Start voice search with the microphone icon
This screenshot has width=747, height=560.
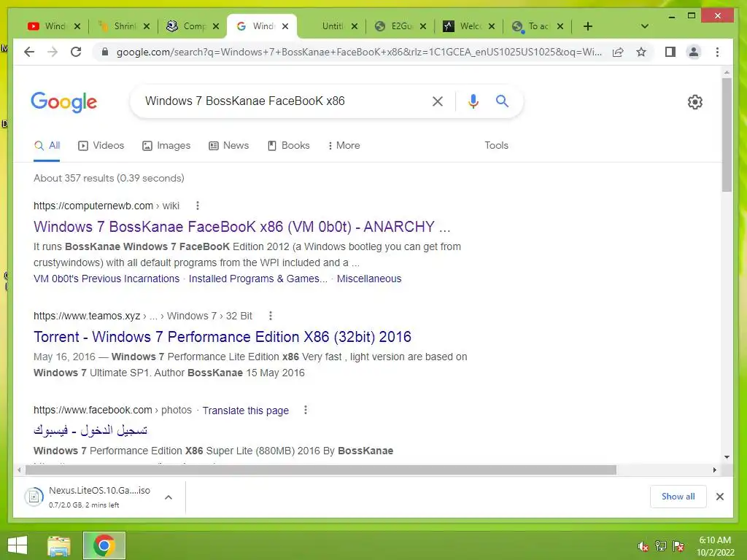pyautogui.click(x=473, y=101)
